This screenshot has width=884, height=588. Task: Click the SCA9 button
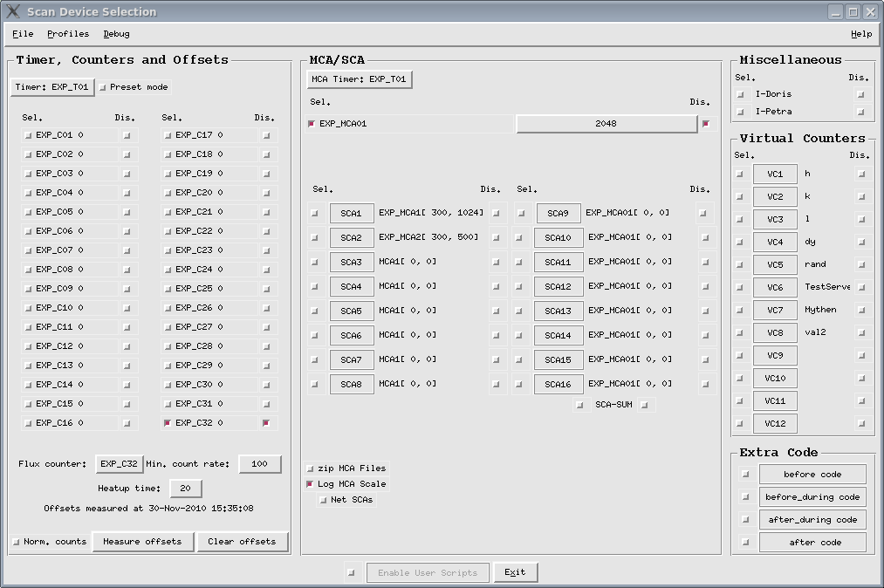click(x=558, y=213)
